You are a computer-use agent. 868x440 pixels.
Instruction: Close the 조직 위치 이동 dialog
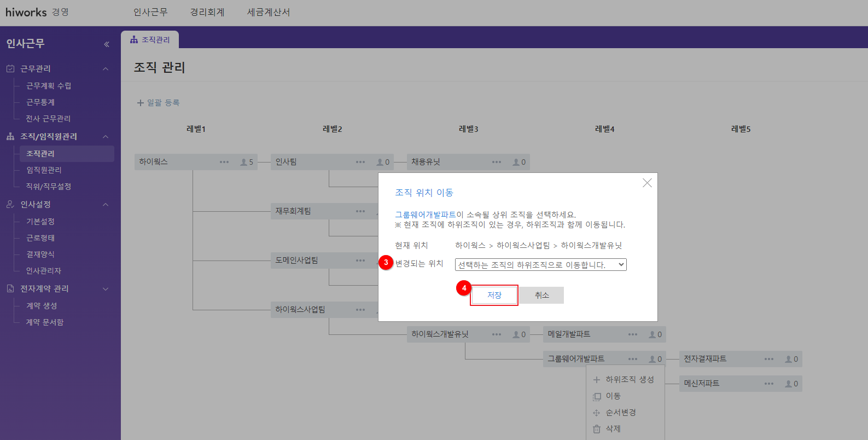[x=647, y=183]
